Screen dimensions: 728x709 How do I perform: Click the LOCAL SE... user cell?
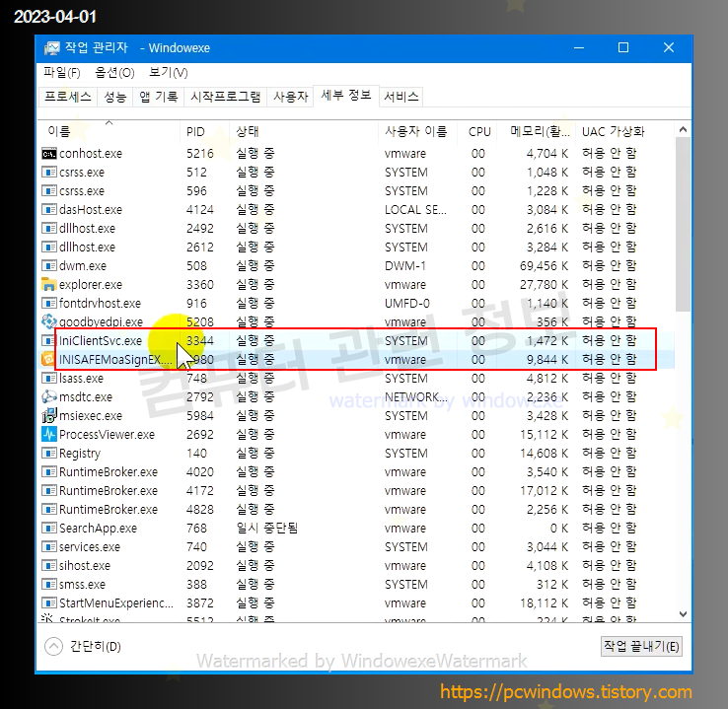click(x=415, y=210)
